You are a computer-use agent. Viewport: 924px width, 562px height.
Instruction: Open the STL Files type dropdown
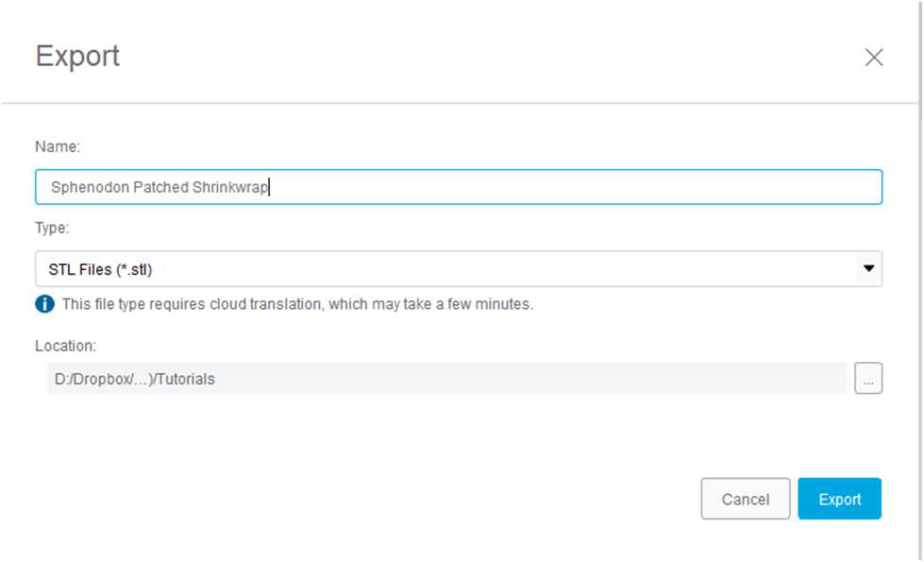pyautogui.click(x=459, y=269)
